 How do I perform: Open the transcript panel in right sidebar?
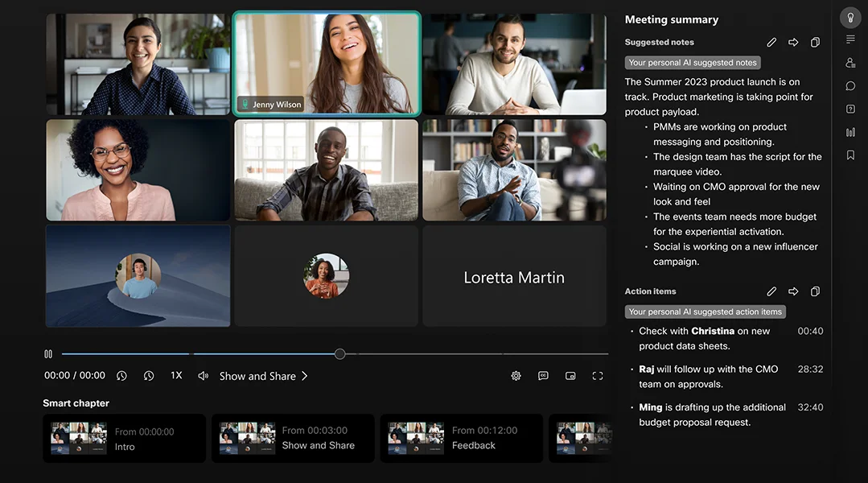[x=850, y=39]
